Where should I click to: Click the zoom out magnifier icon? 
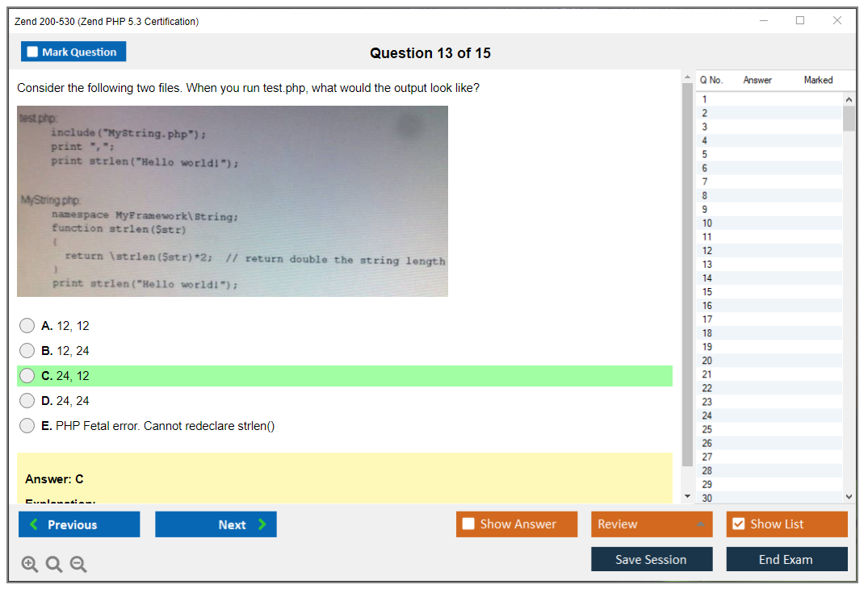coord(78,565)
